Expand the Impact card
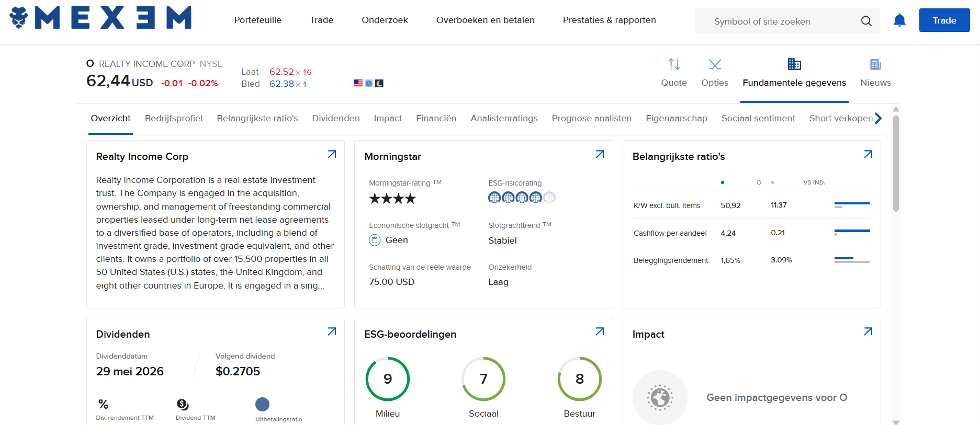The width and height of the screenshot is (980, 425). pos(868,331)
